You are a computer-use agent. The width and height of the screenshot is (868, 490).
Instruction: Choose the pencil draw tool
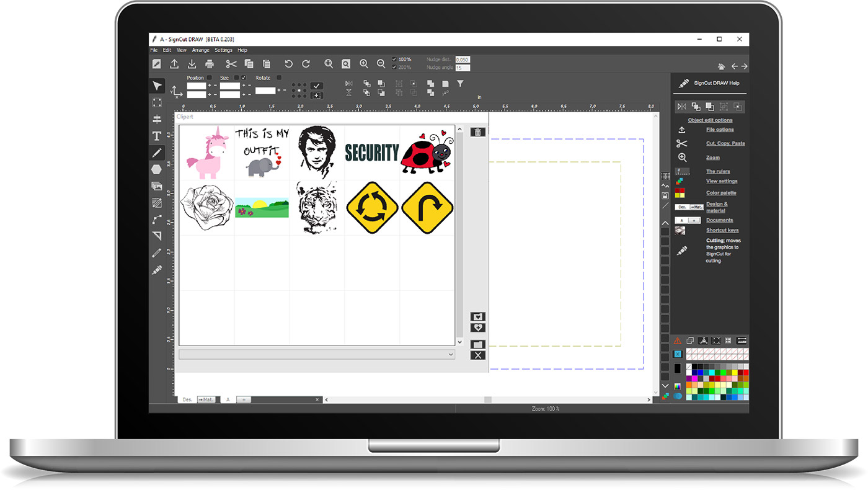157,153
